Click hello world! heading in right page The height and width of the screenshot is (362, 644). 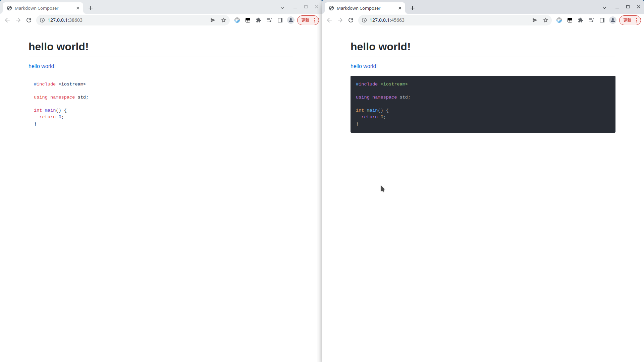[x=380, y=47]
